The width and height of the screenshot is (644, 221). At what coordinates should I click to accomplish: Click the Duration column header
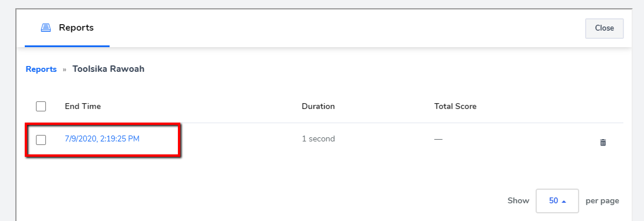coord(318,107)
